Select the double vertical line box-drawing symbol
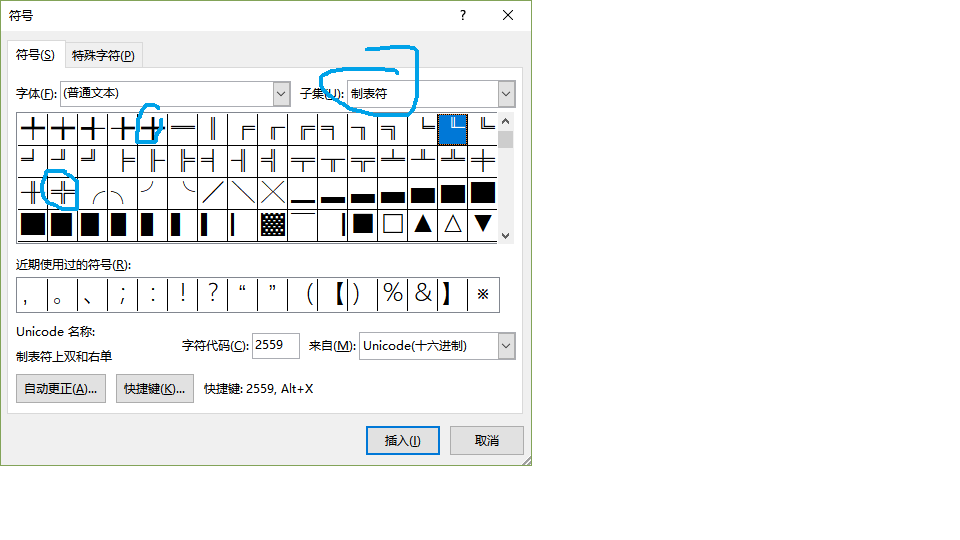The image size is (960, 540). click(x=212, y=129)
